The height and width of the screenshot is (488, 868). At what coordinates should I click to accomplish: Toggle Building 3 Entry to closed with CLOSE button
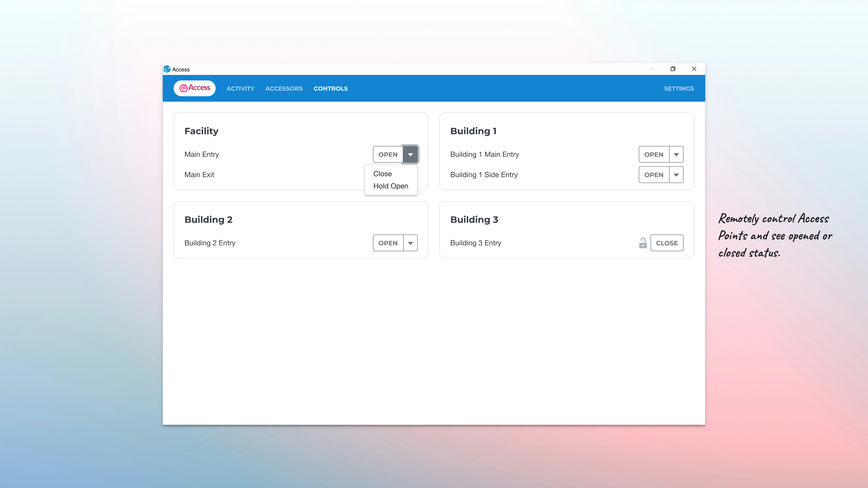click(x=666, y=243)
